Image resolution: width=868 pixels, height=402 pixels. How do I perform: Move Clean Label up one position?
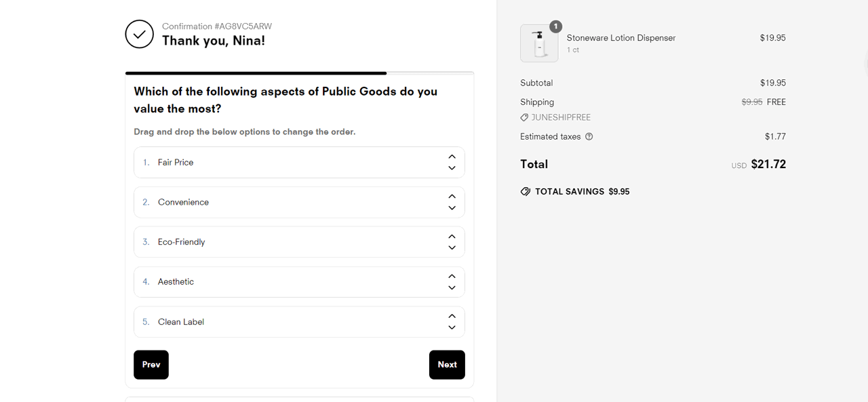pos(452,316)
